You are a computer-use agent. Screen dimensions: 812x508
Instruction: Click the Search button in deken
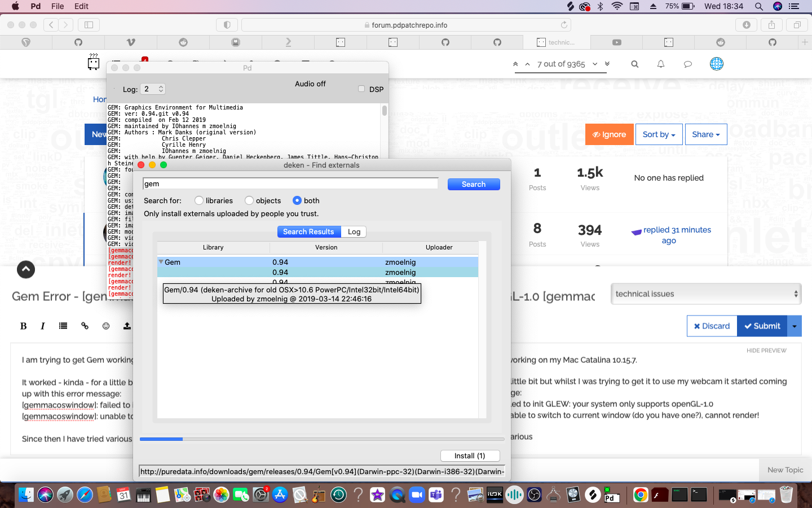point(474,184)
